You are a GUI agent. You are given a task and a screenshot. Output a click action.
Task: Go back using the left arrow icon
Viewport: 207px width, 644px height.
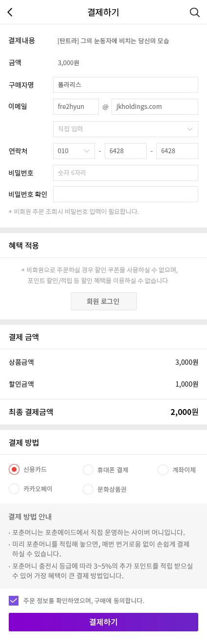tap(10, 13)
